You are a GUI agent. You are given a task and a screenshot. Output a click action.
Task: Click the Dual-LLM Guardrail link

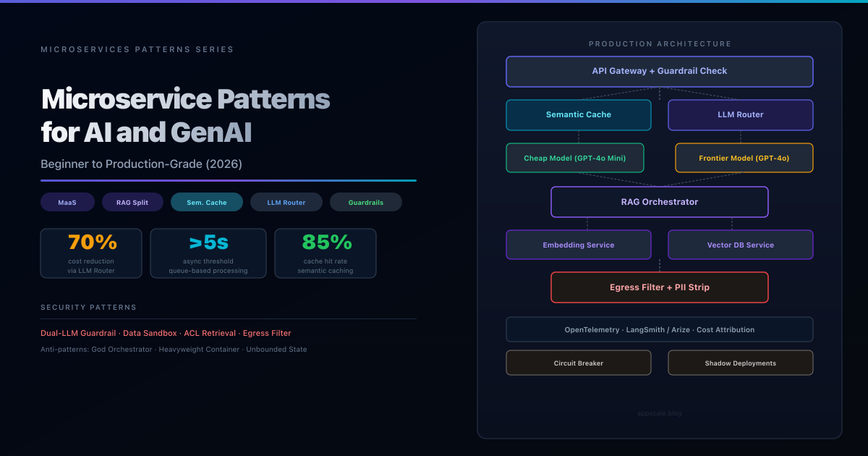point(77,333)
